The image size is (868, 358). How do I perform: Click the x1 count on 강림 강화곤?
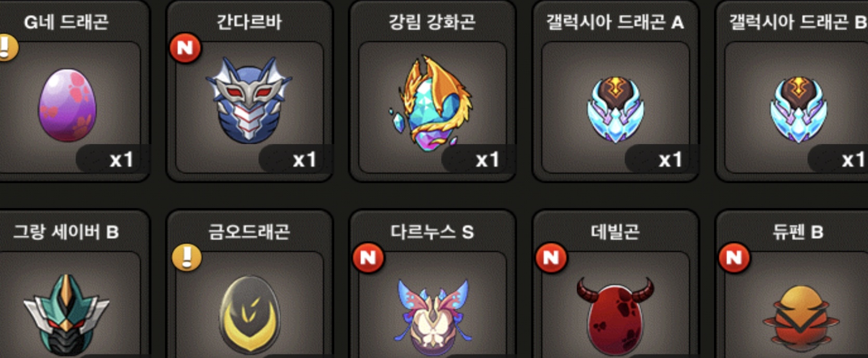[487, 160]
